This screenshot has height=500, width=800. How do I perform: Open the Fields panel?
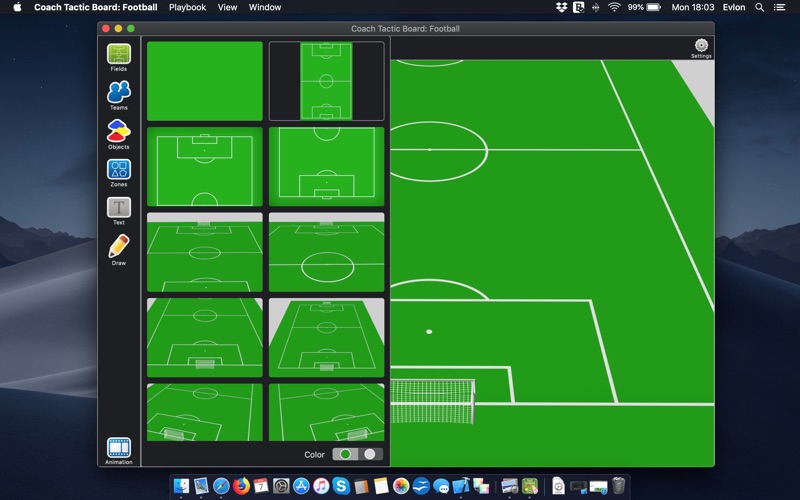coord(118,57)
